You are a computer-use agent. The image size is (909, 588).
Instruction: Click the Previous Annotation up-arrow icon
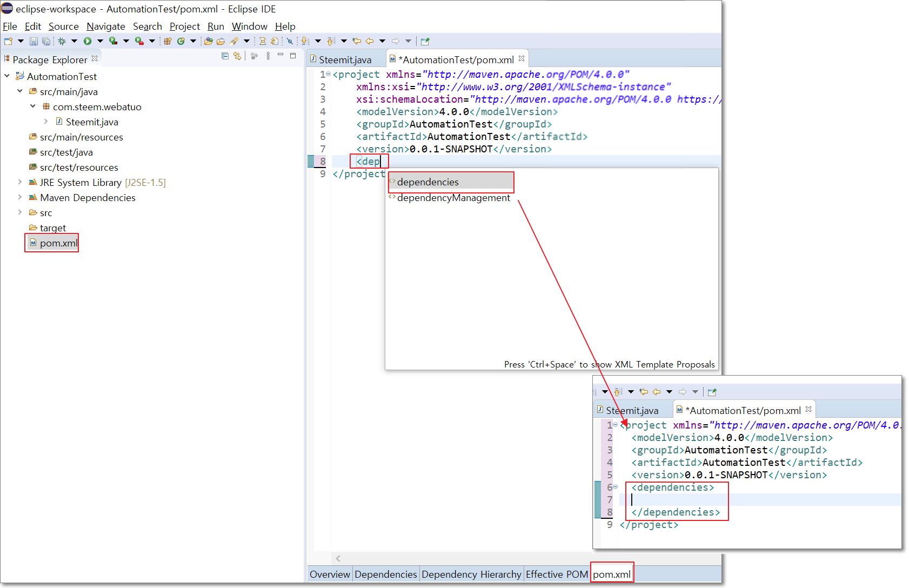coord(331,41)
